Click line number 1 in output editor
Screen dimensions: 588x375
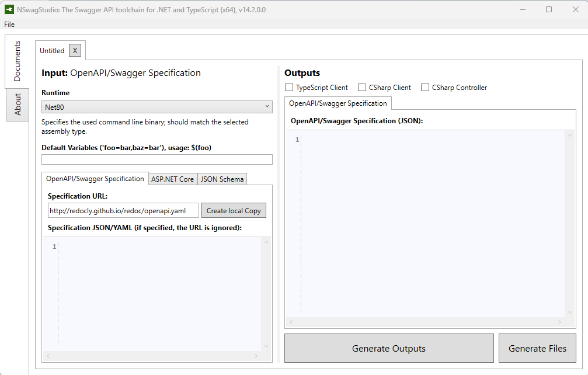point(297,140)
